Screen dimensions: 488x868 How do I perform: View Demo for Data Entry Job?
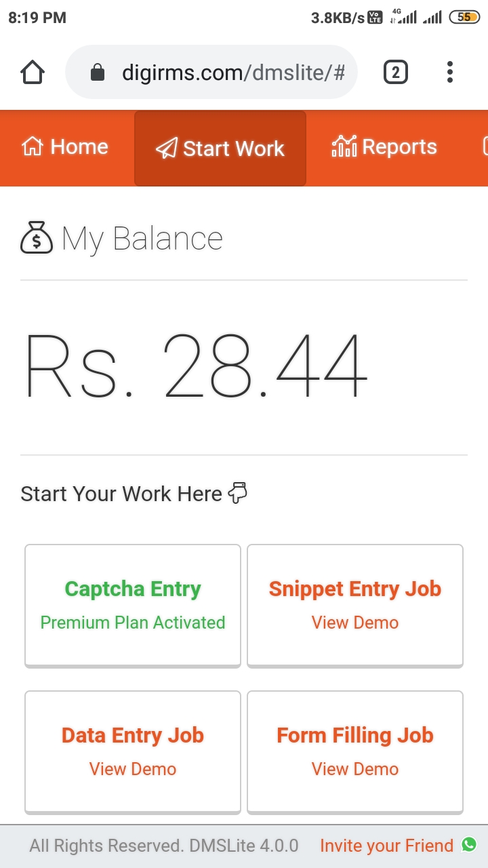pos(133,769)
